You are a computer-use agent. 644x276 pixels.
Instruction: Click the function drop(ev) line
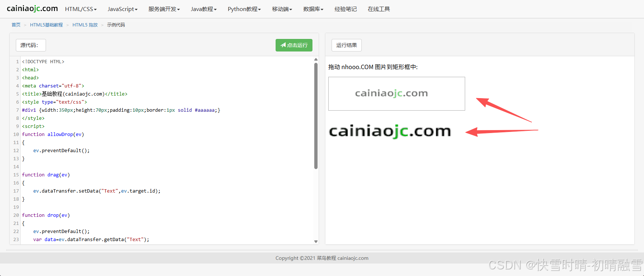(46, 215)
